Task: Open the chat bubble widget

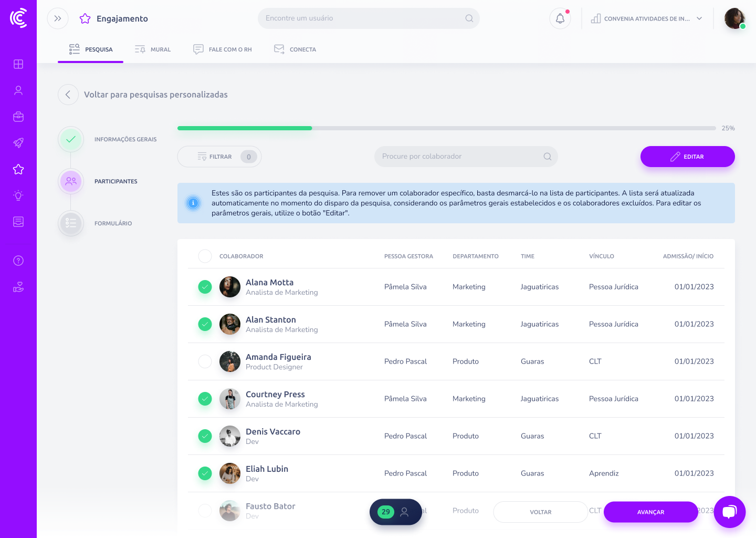Action: (x=729, y=512)
